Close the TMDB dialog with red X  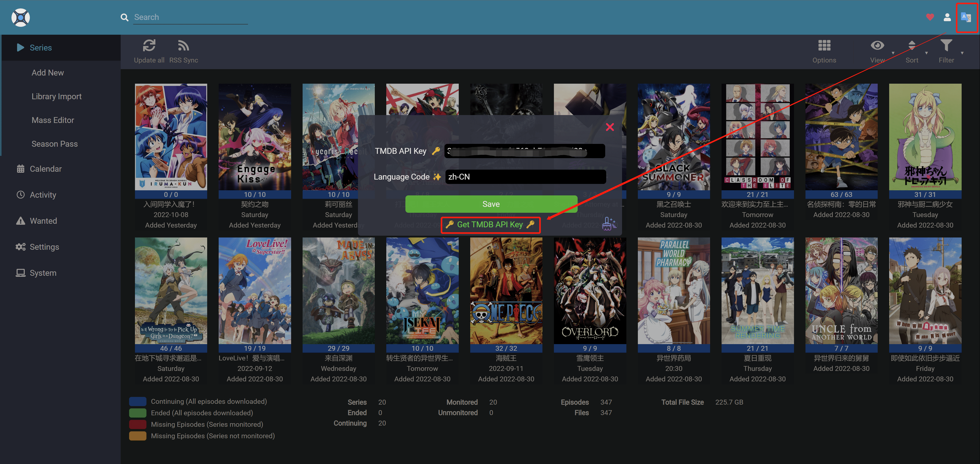610,127
